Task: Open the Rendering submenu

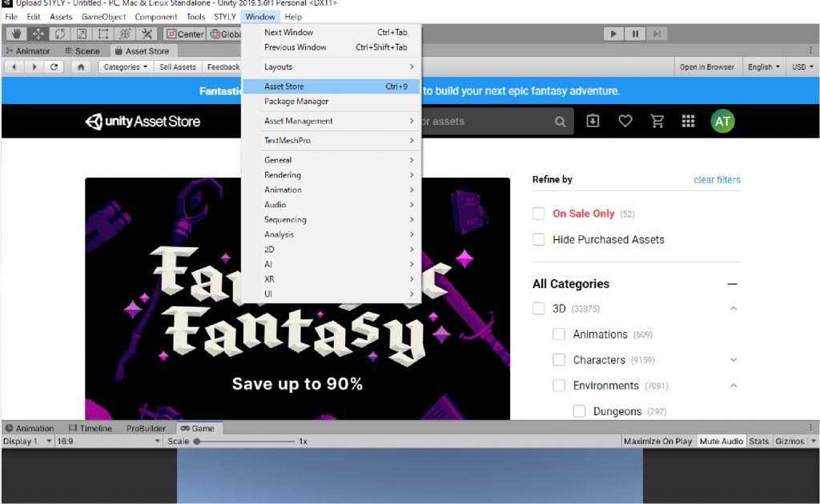Action: pyautogui.click(x=331, y=175)
